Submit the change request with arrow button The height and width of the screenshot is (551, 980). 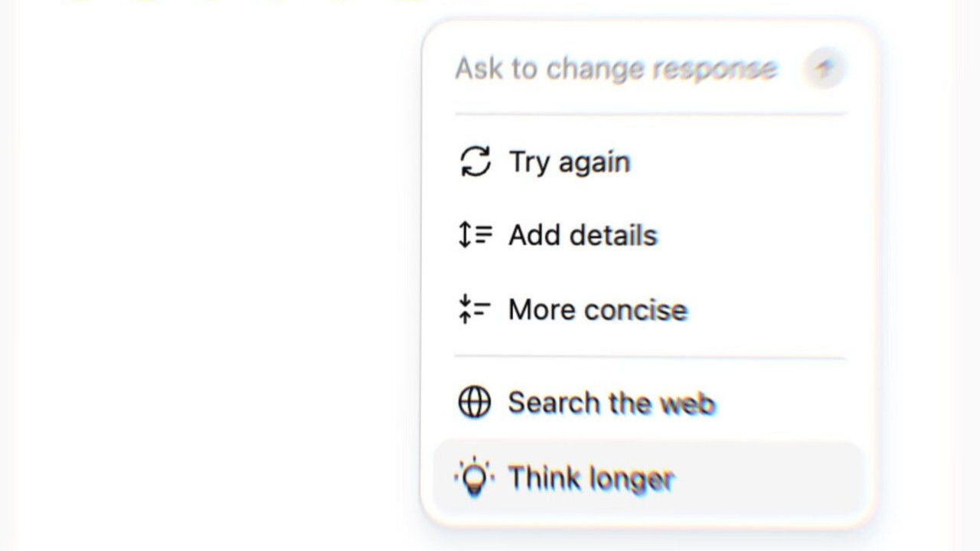(x=824, y=69)
